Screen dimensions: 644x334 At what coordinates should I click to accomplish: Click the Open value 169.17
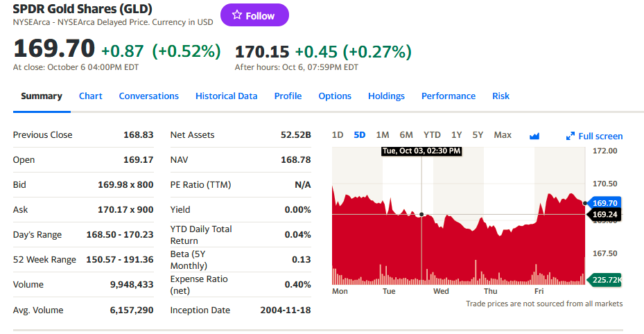139,160
